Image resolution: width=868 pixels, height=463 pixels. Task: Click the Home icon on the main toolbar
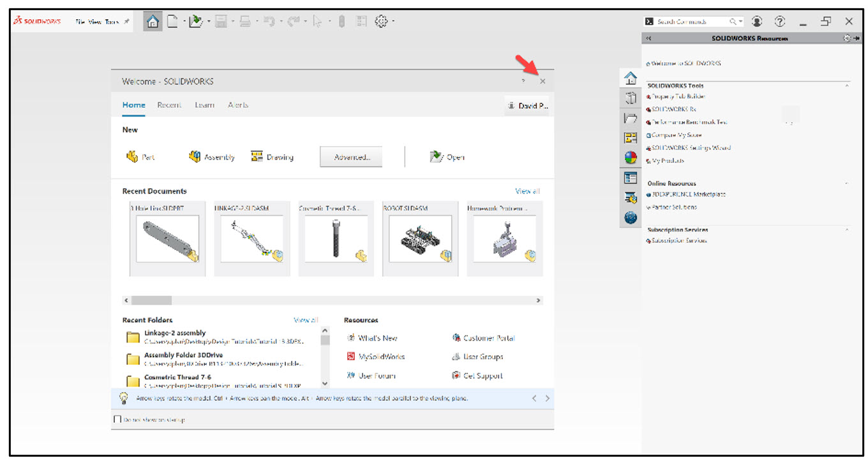(152, 21)
